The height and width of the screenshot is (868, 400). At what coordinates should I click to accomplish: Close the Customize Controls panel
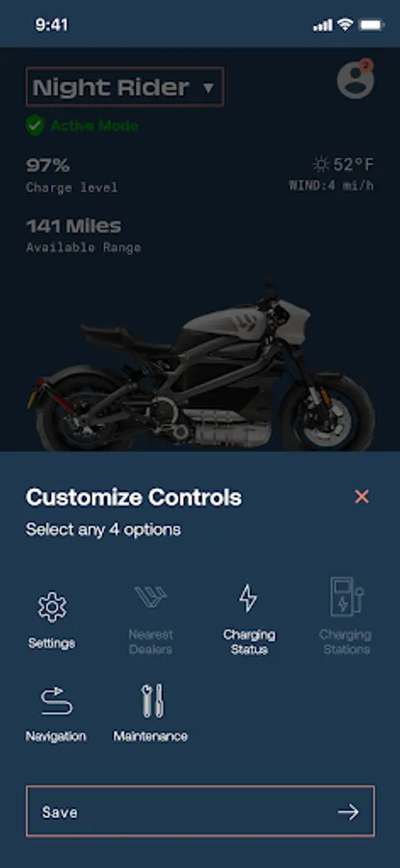pos(361,497)
